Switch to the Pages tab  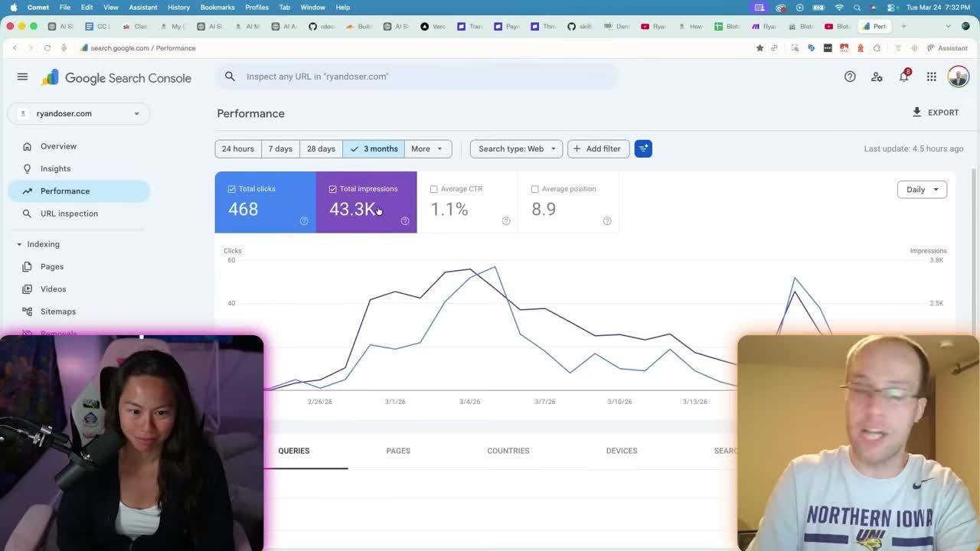pyautogui.click(x=398, y=451)
